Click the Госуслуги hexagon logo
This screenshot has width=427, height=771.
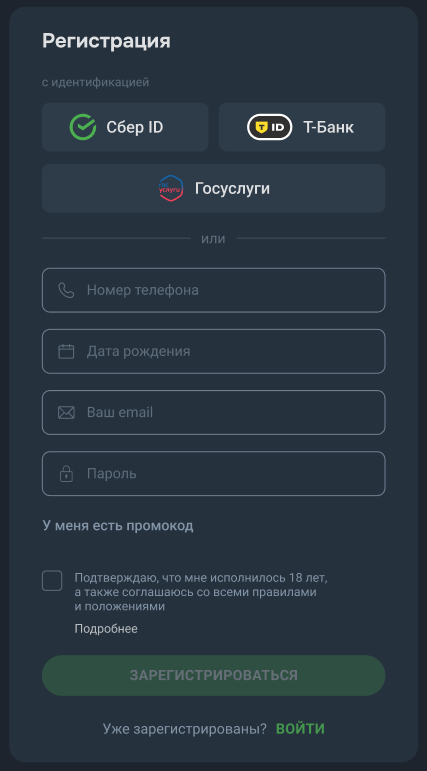click(171, 188)
